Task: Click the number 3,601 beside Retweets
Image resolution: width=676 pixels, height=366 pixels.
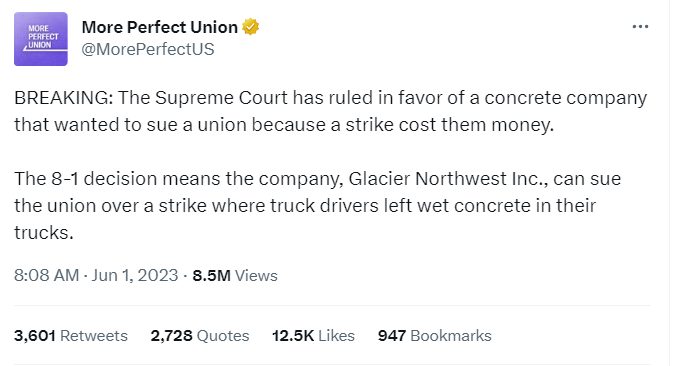Action: (x=35, y=335)
